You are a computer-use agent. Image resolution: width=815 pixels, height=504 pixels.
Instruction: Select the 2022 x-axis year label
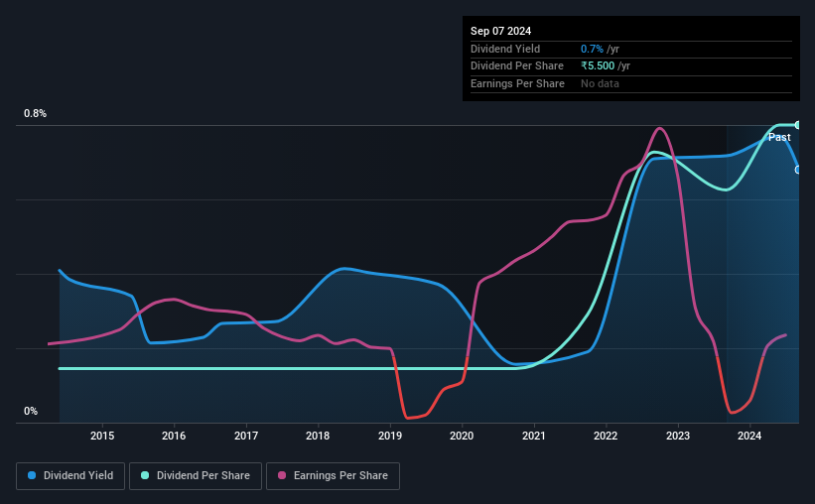pyautogui.click(x=606, y=436)
